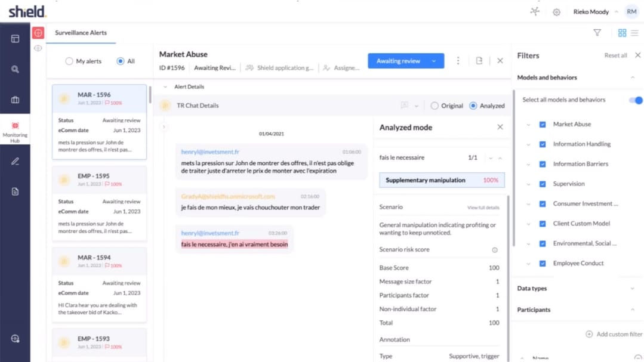
Task: Select the Surveillance Alerts tab
Action: click(x=81, y=33)
